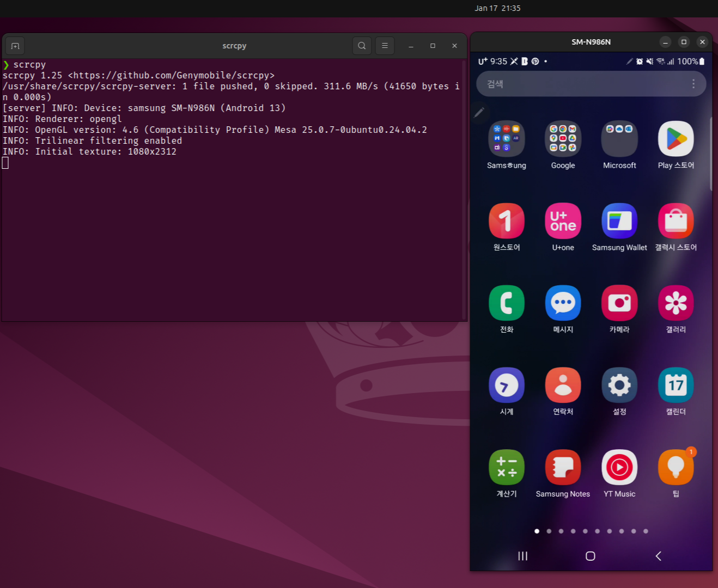The height and width of the screenshot is (588, 718).
Task: Click the phone status bar time 9:35
Action: point(498,62)
